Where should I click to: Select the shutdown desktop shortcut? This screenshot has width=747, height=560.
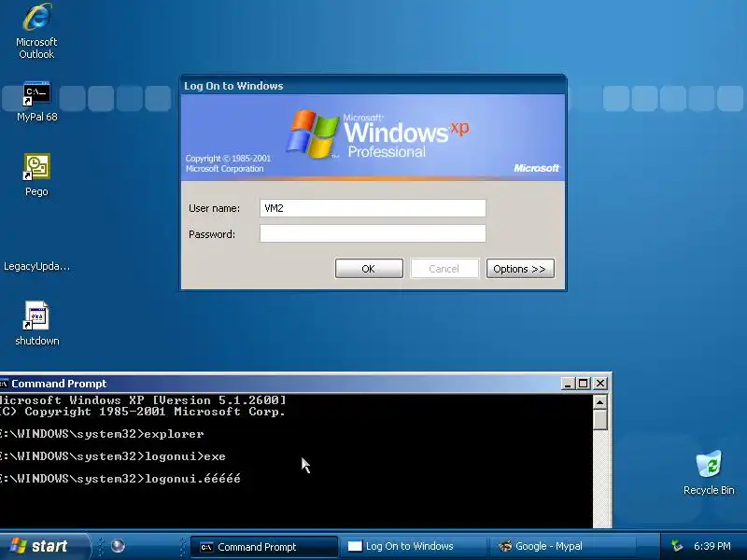(x=36, y=323)
